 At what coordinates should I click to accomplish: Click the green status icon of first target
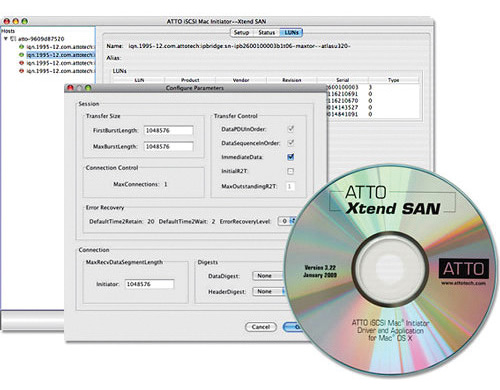[x=22, y=47]
